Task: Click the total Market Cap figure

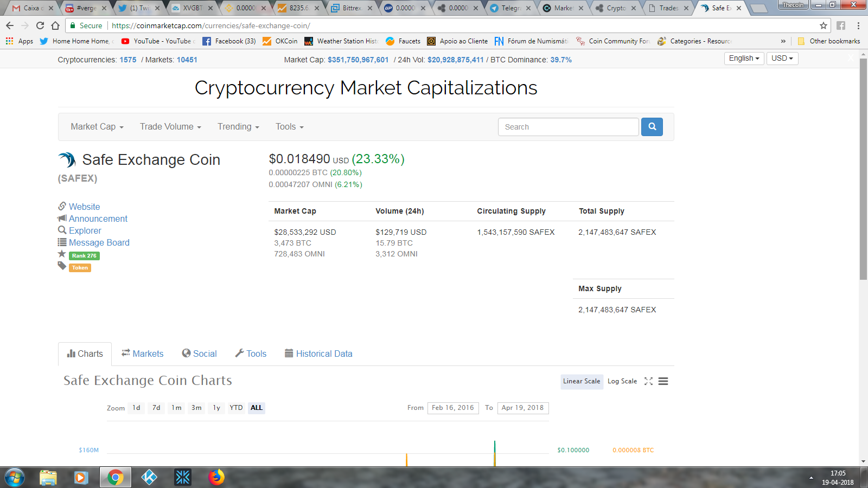Action: (x=358, y=60)
